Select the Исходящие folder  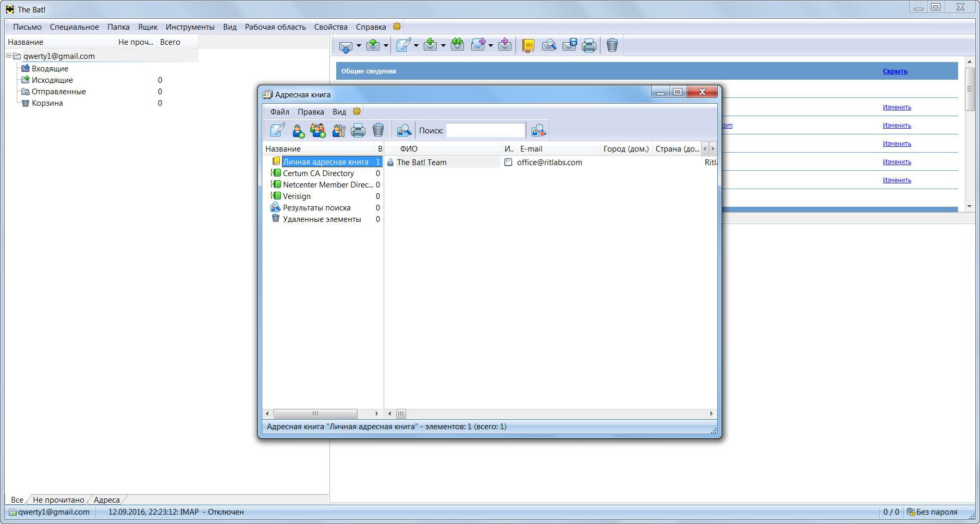[52, 80]
